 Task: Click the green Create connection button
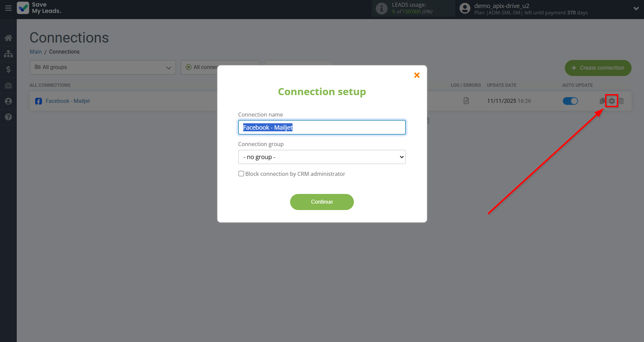coord(598,68)
